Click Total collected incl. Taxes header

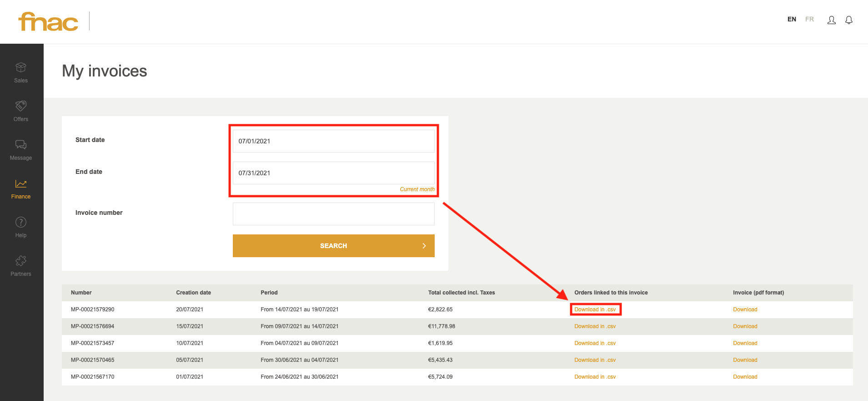(x=462, y=293)
